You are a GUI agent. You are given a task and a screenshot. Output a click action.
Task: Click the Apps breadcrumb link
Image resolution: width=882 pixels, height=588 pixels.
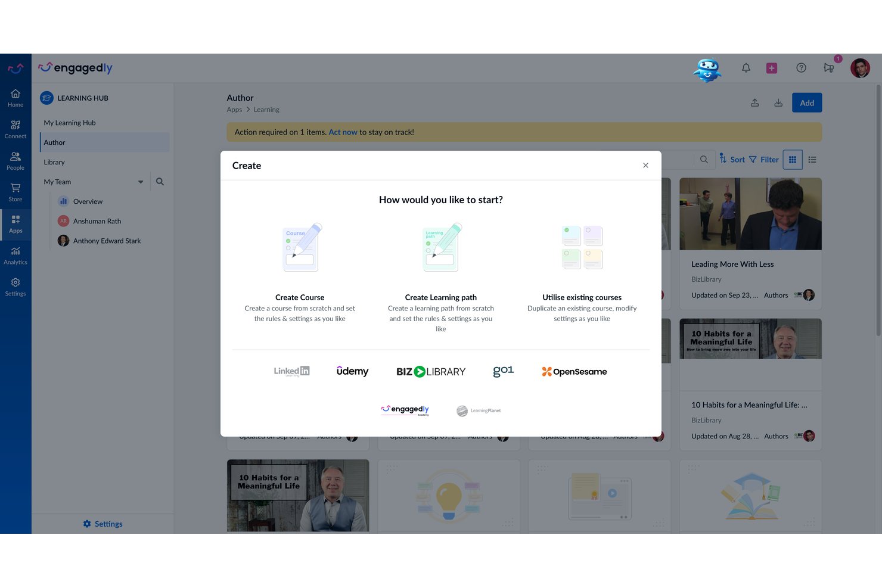(x=234, y=110)
